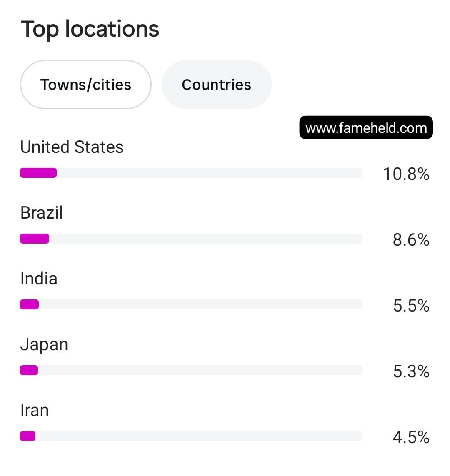
Task: Click the 5.3% value for Japan
Action: click(x=411, y=371)
